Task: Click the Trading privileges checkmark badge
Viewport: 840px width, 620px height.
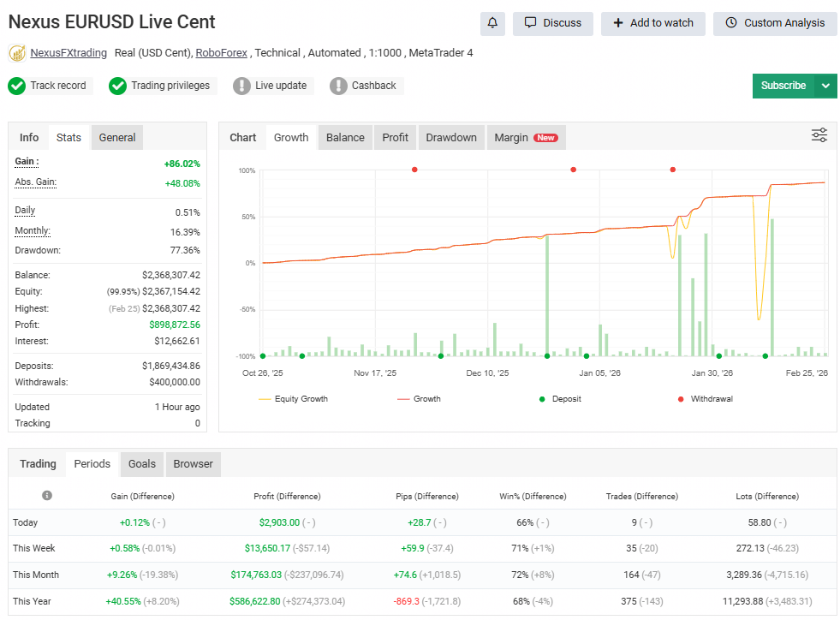Action: click(117, 86)
